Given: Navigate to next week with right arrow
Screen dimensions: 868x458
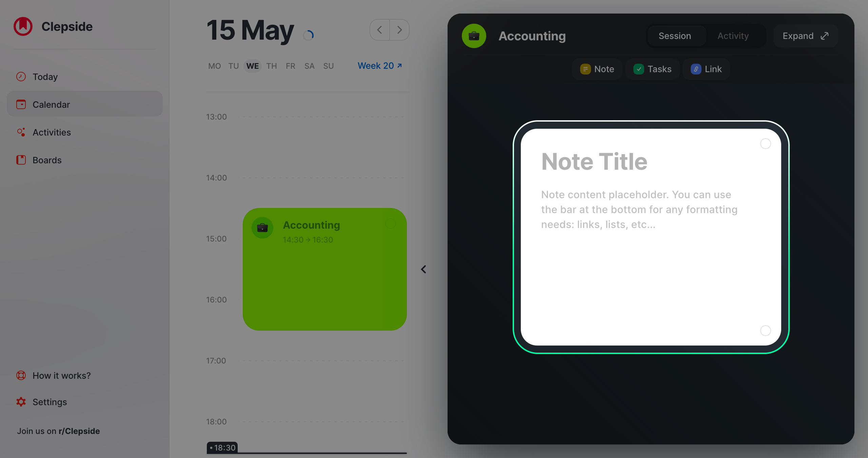Looking at the screenshot, I should 399,30.
